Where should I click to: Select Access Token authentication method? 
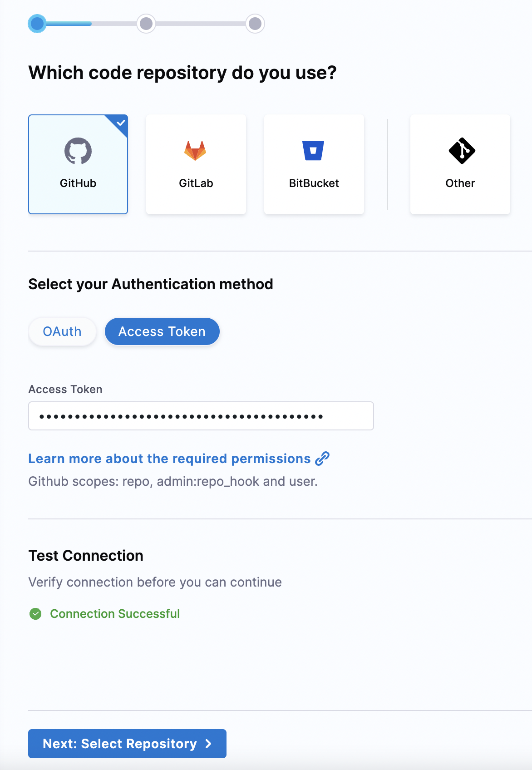click(162, 331)
